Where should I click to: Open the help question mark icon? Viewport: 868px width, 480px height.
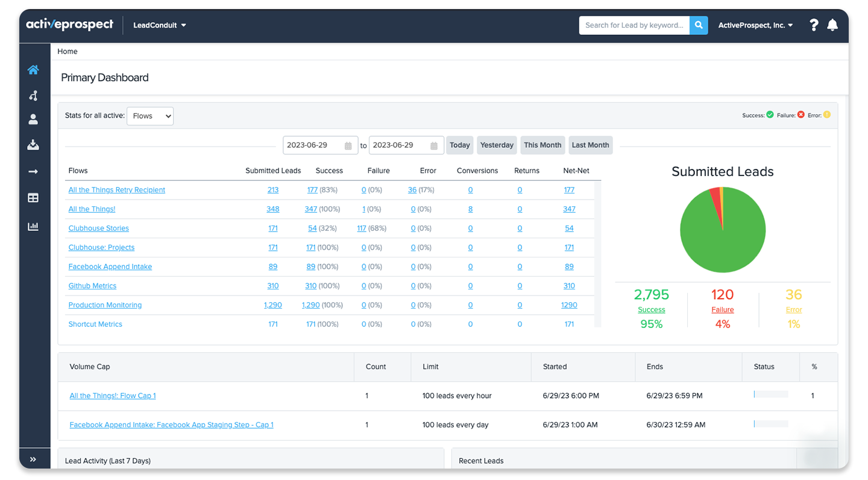pyautogui.click(x=814, y=25)
